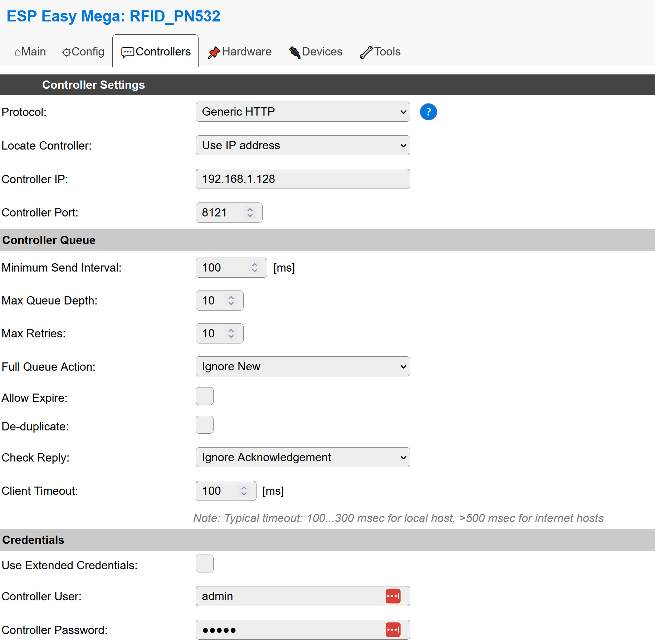Image resolution: width=655 pixels, height=644 pixels.
Task: Click password manager icon in Controller Password field
Action: click(x=393, y=630)
